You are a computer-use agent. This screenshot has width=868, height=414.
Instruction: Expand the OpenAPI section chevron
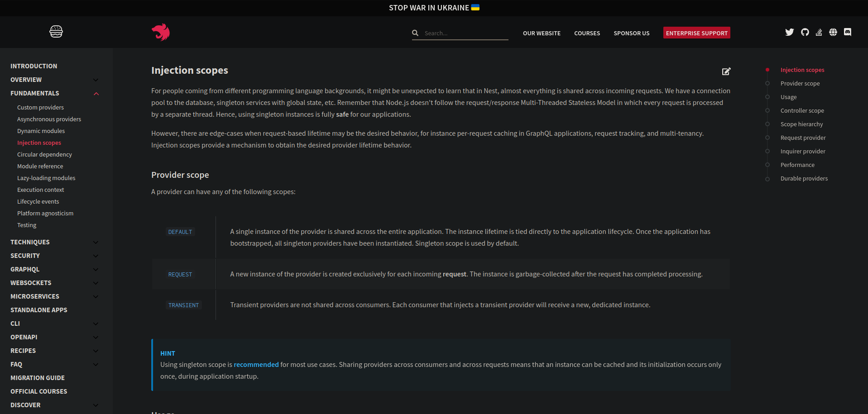click(x=96, y=338)
